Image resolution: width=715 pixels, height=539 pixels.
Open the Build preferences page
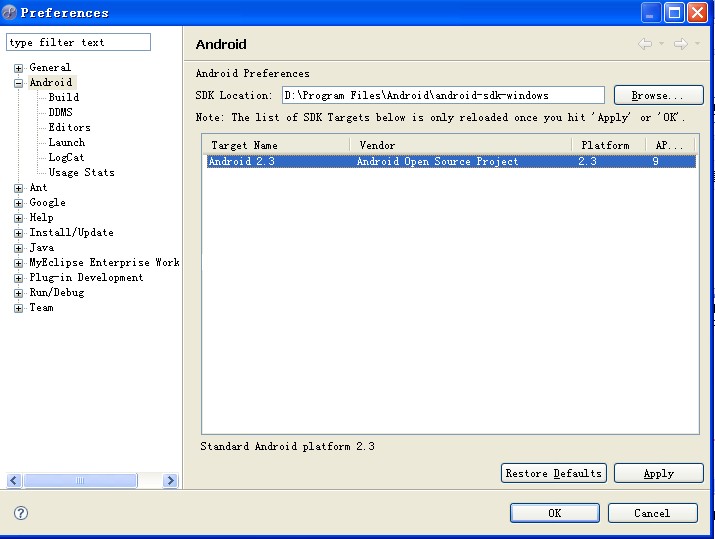[64, 97]
